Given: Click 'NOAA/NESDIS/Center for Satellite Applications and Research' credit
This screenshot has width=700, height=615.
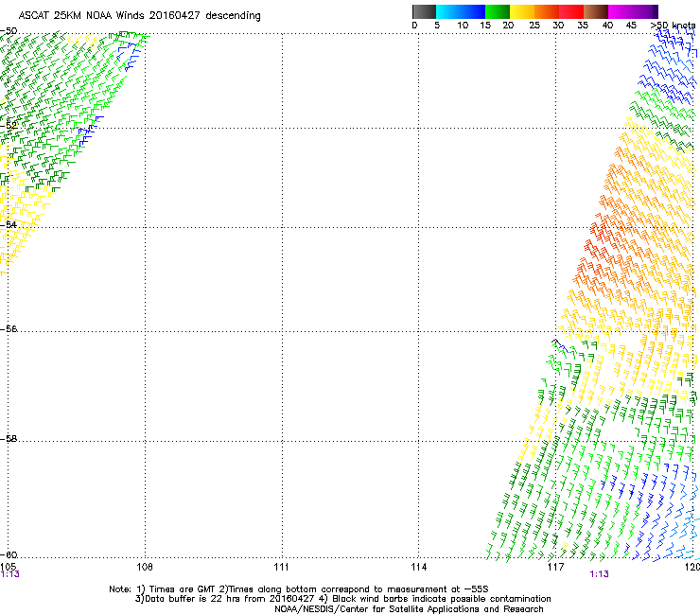Looking at the screenshot, I should click(409, 609).
